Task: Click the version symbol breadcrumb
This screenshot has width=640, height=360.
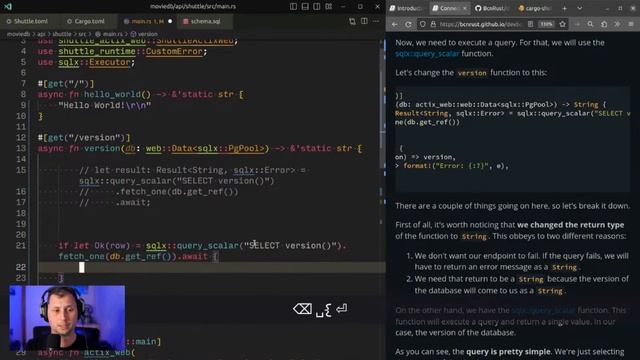Action: coord(144,34)
